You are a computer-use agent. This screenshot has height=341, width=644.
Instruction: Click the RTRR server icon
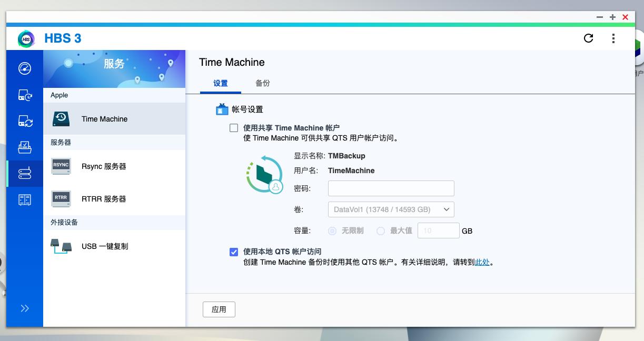(61, 199)
